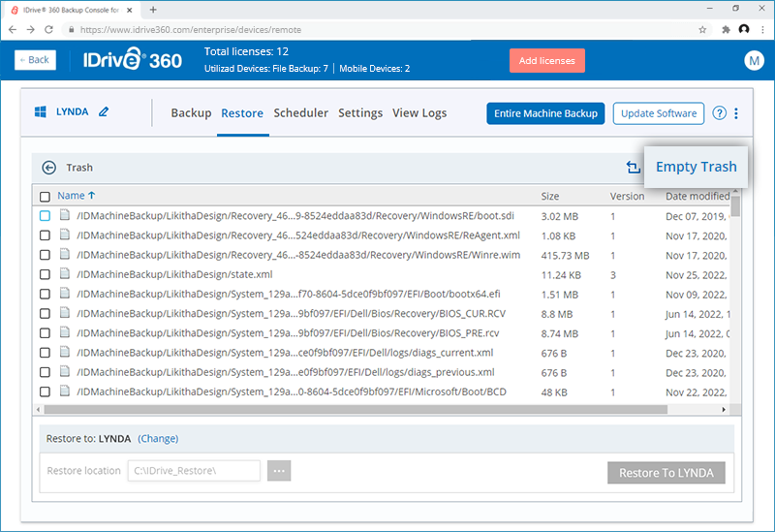Click the Restore To LYNDA button
The image size is (775, 532).
(666, 473)
